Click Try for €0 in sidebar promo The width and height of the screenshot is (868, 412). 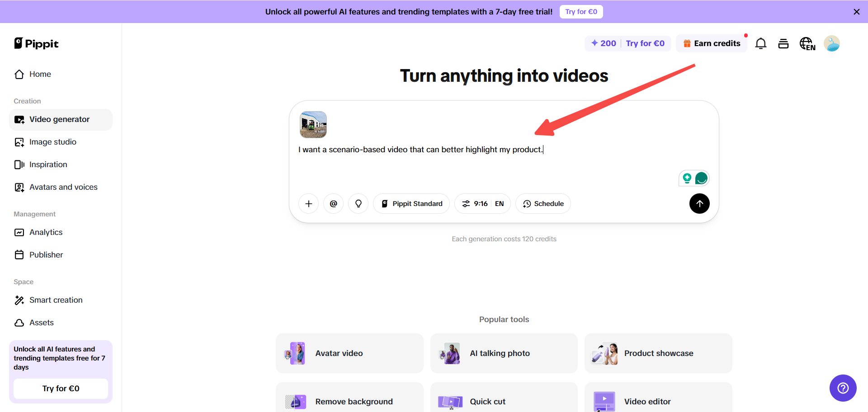coord(61,389)
